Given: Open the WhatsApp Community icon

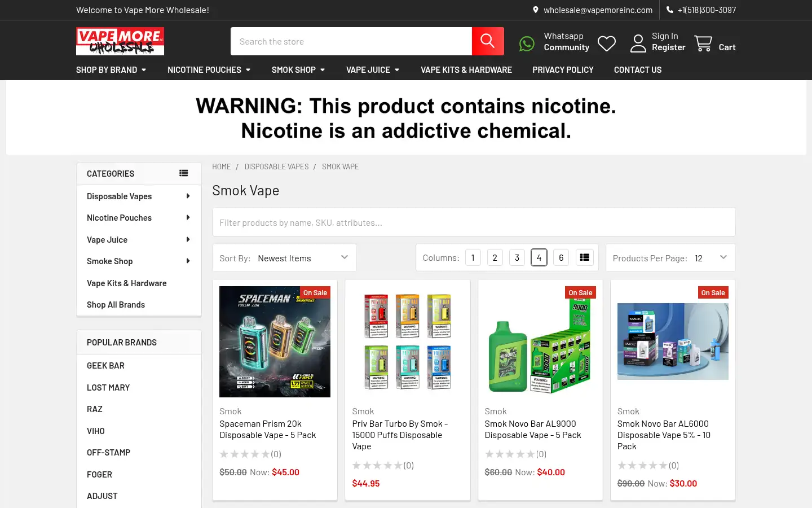Looking at the screenshot, I should coord(527,43).
